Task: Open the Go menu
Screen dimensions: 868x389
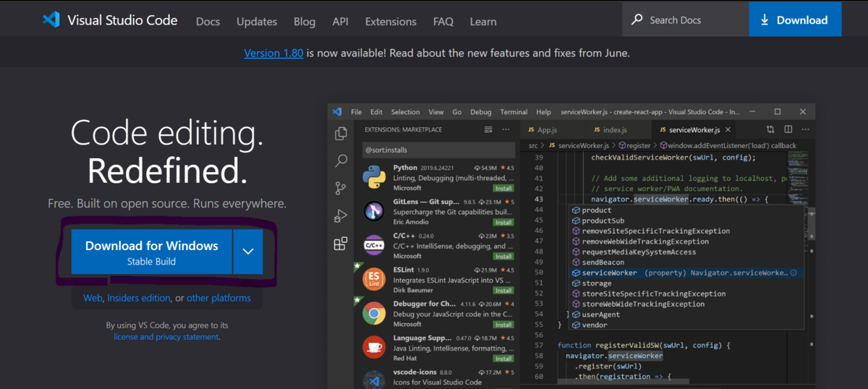Action: coord(457,112)
